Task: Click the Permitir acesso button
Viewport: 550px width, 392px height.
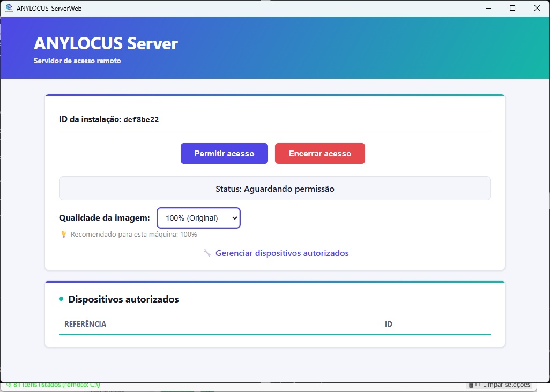Action: (x=224, y=154)
